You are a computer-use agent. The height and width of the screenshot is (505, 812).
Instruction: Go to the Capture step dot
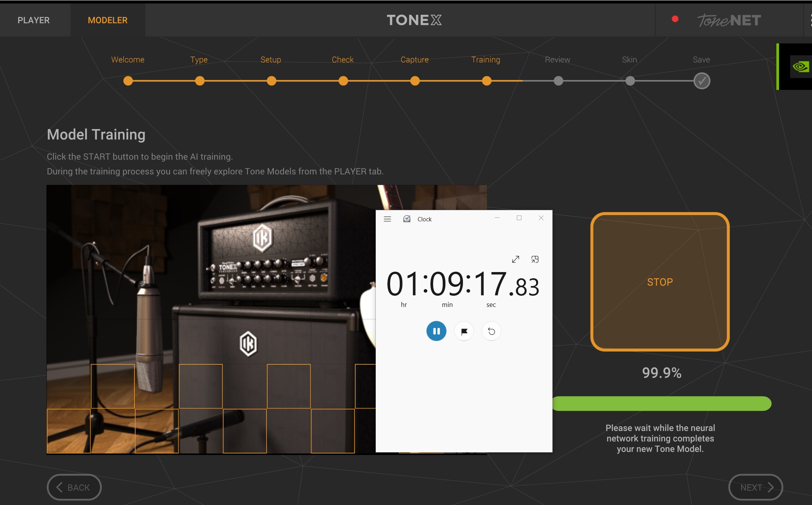click(x=415, y=81)
